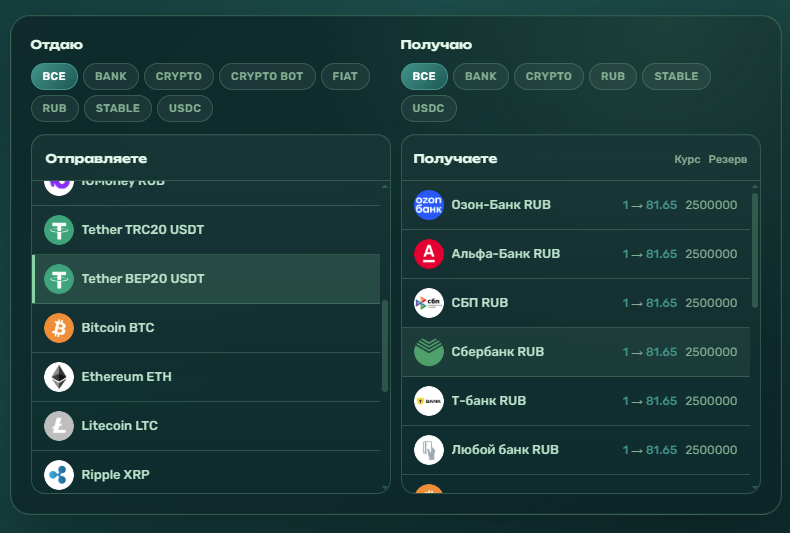Screen dimensions: 790x533
Task: Choose Bitcoin BTC label
Action: coord(118,328)
